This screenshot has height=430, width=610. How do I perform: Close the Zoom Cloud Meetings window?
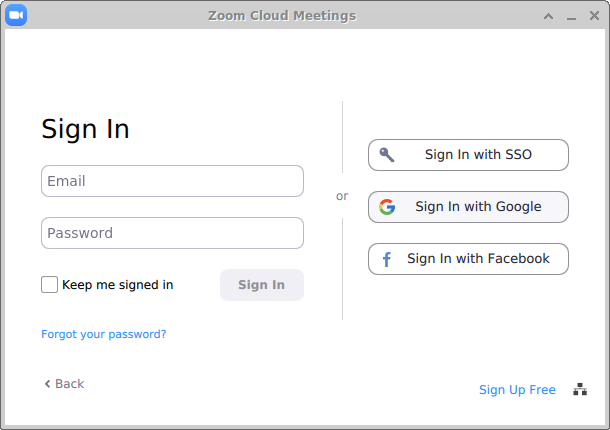coord(594,16)
